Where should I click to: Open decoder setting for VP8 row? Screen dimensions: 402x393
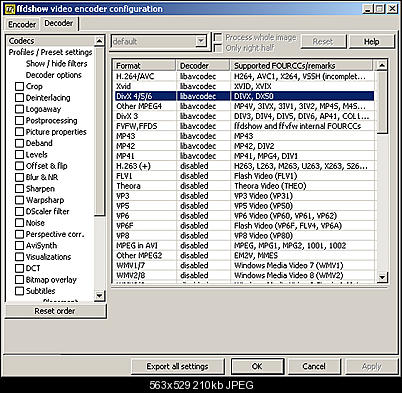(x=203, y=236)
